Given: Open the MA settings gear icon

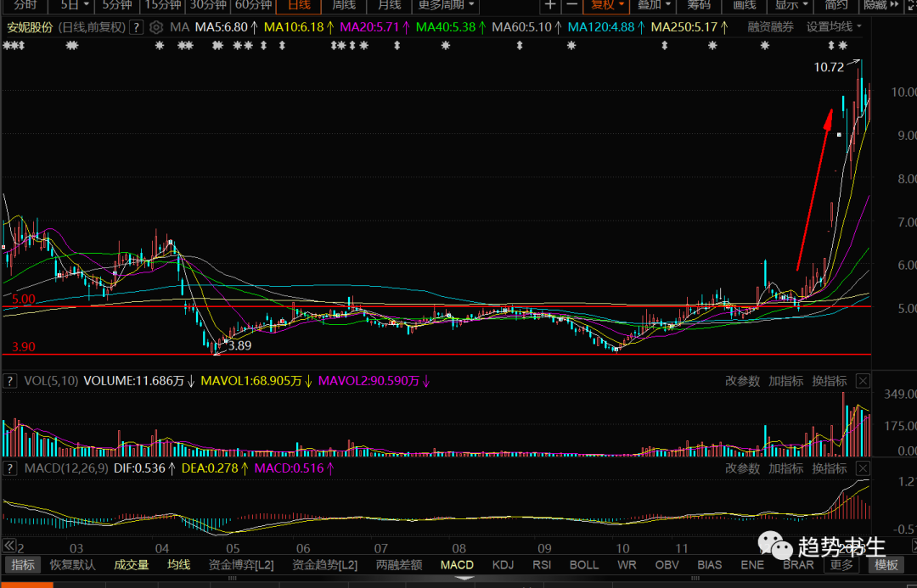Looking at the screenshot, I should (x=156, y=26).
